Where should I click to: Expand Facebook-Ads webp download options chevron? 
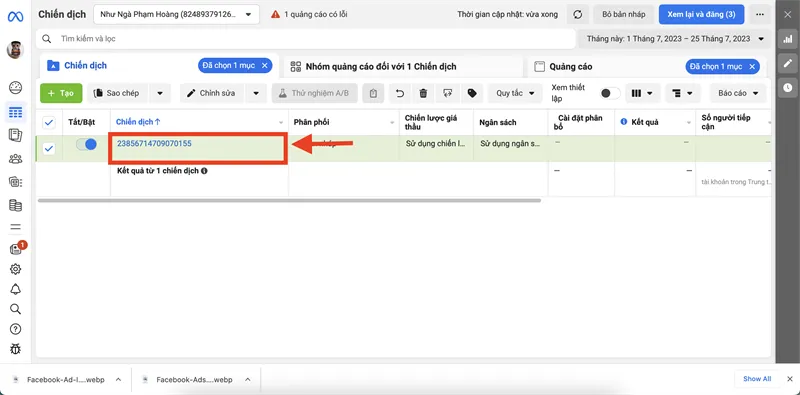click(x=247, y=380)
